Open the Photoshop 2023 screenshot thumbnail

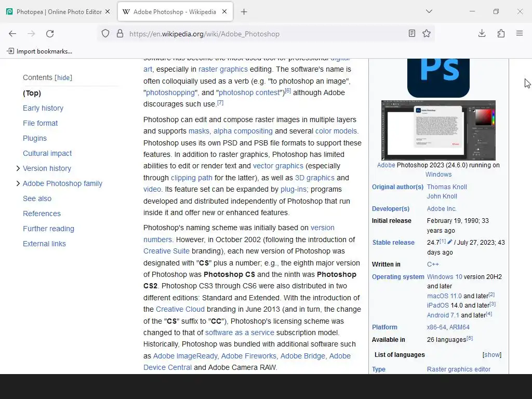(438, 130)
